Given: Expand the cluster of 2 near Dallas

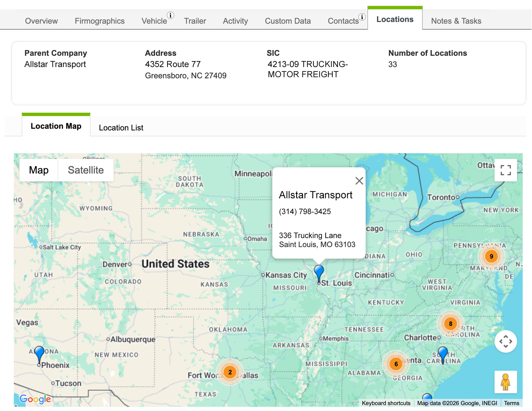Looking at the screenshot, I should pyautogui.click(x=230, y=372).
